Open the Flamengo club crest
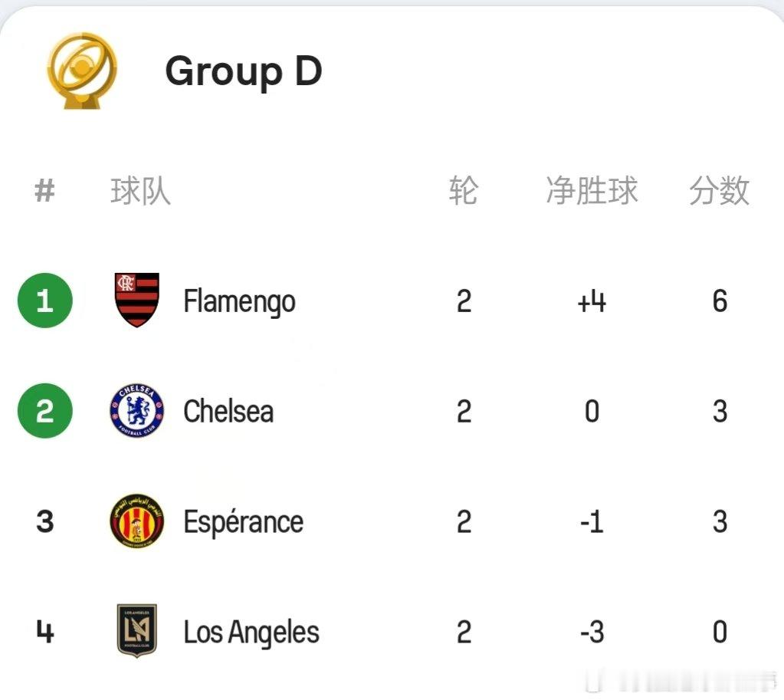The height and width of the screenshot is (700, 784). coord(137,300)
